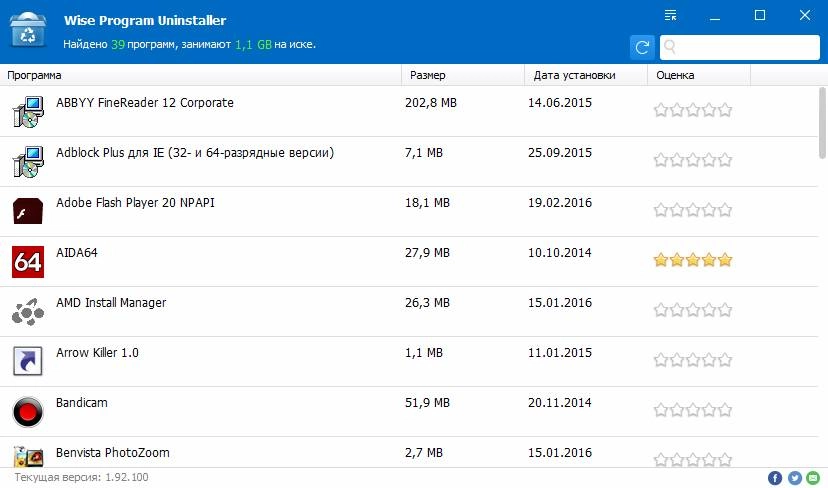The height and width of the screenshot is (488, 828).
Task: Click the Adobe Flash Player icon
Action: pyautogui.click(x=28, y=211)
